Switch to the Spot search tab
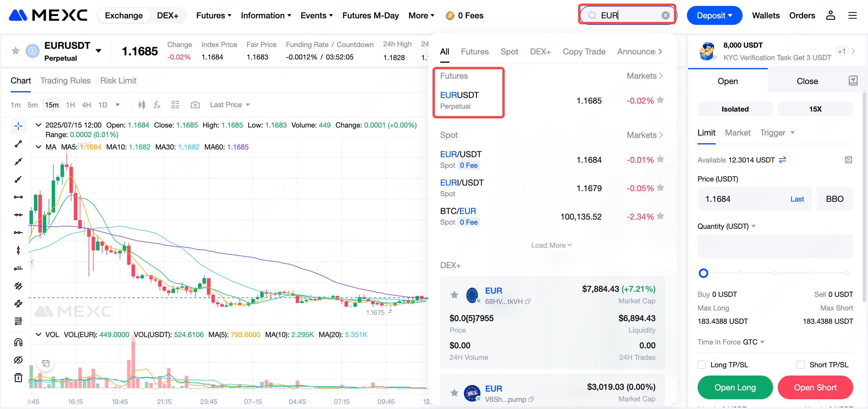This screenshot has width=868, height=409. point(509,51)
